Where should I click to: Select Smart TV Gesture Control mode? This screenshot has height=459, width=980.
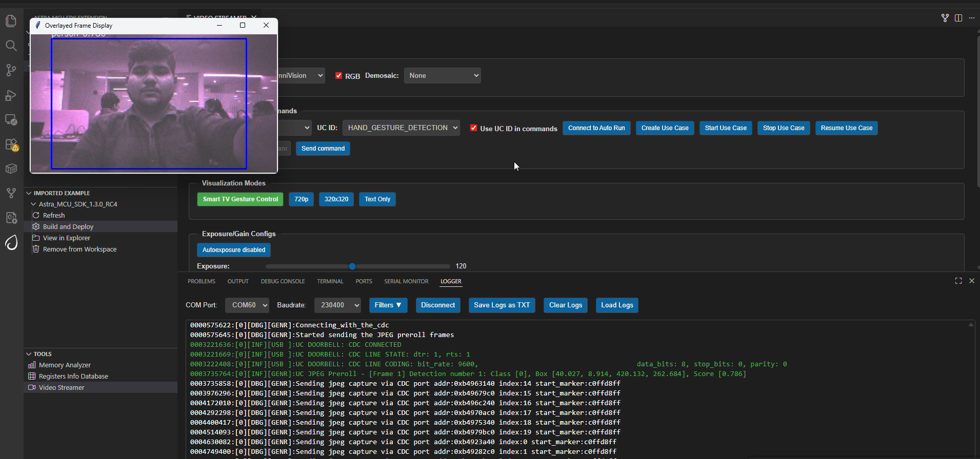(x=241, y=199)
